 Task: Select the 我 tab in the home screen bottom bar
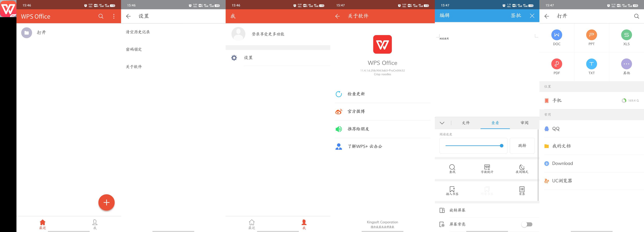95,224
